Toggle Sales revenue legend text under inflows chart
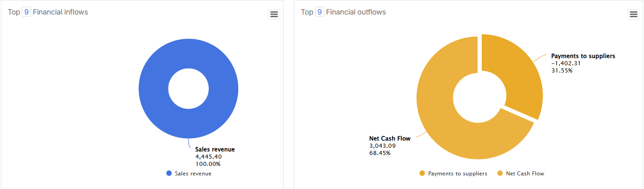644x189 pixels. coord(193,174)
